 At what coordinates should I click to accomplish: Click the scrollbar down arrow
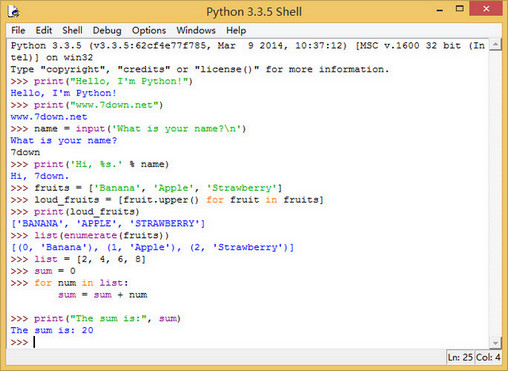pos(496,343)
